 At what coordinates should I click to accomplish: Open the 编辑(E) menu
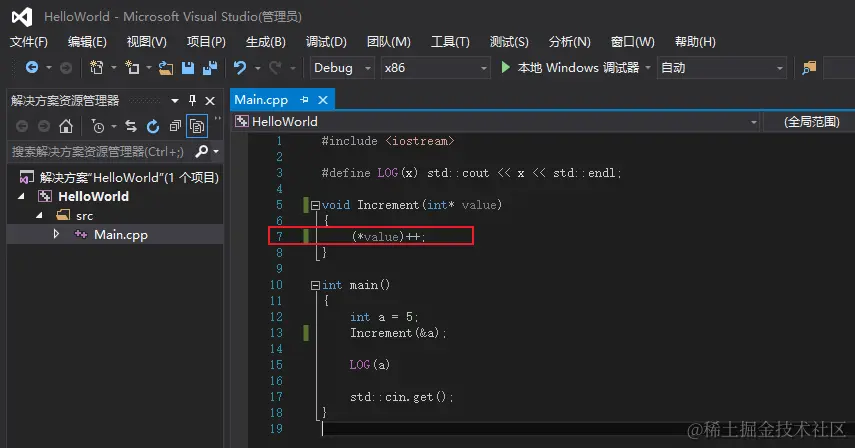(87, 41)
